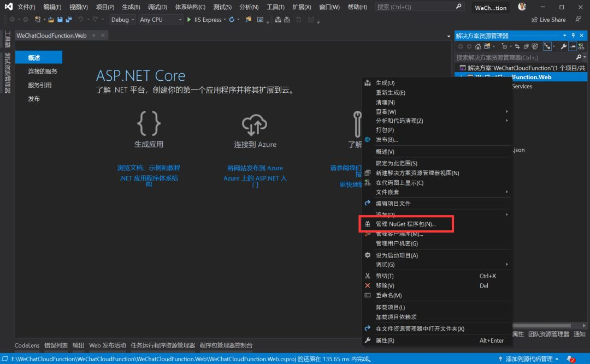This screenshot has width=590, height=364.
Task: Open the Debug configuration dropdown
Action: pyautogui.click(x=123, y=20)
